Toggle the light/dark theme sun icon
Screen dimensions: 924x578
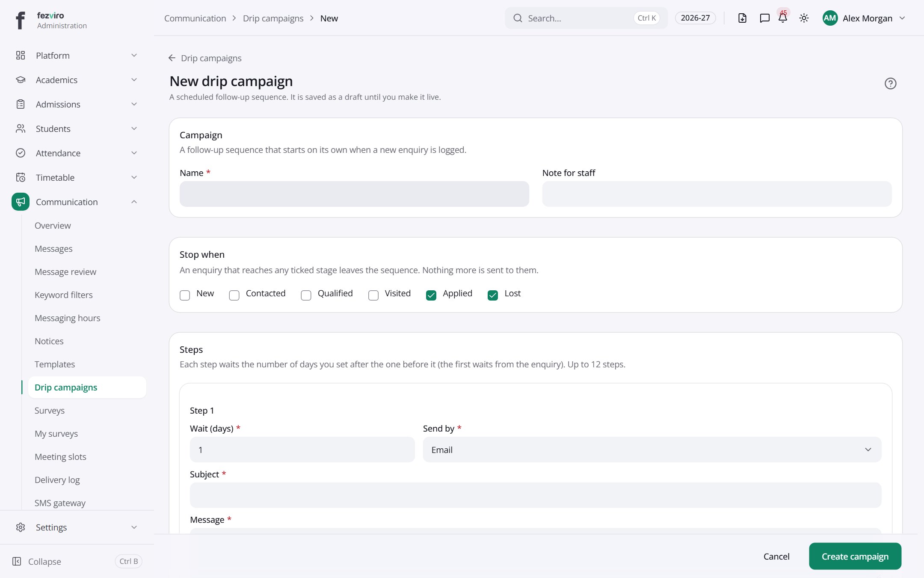pos(804,18)
